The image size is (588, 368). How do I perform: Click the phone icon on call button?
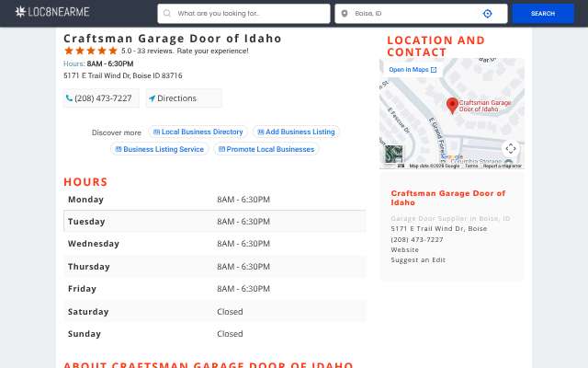coord(69,98)
